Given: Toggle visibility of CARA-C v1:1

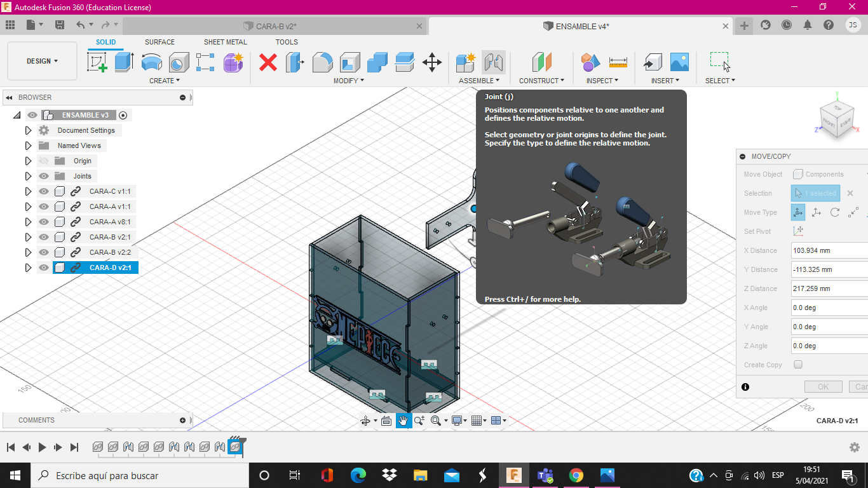Looking at the screenshot, I should point(43,191).
